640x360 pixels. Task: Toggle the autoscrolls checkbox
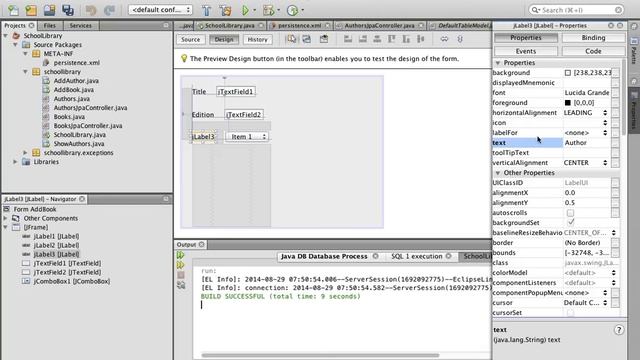[570, 213]
